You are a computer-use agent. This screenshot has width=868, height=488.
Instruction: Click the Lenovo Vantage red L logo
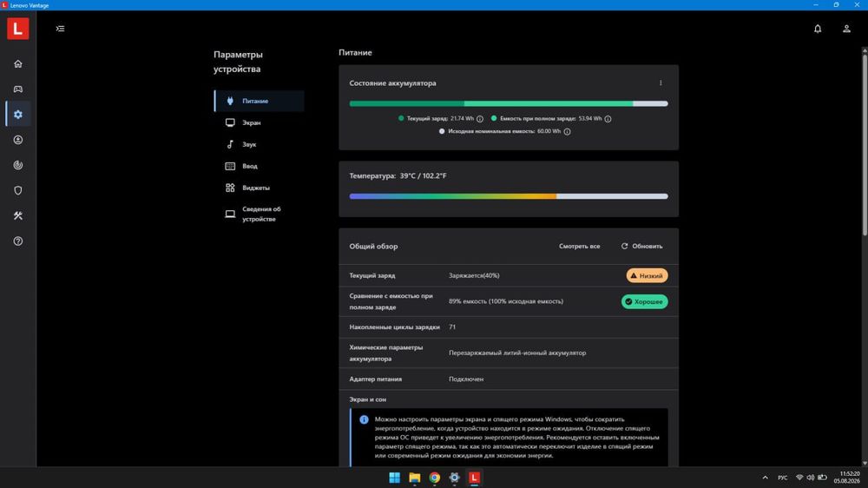(17, 29)
